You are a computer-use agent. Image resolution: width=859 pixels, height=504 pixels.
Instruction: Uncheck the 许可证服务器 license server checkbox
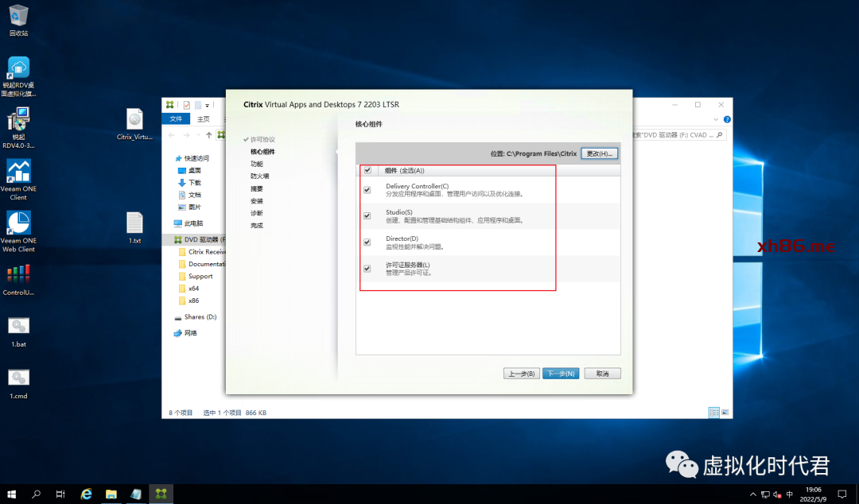(367, 269)
